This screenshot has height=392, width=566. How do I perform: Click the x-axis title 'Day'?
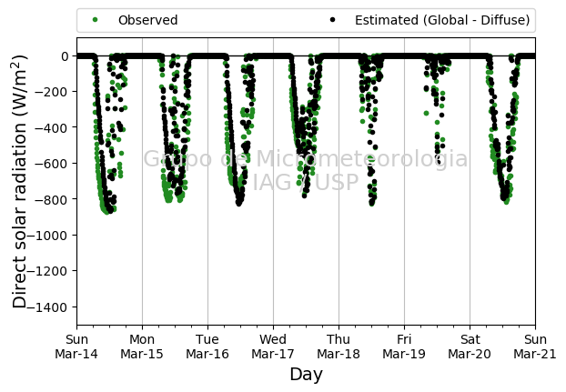[x=306, y=375]
